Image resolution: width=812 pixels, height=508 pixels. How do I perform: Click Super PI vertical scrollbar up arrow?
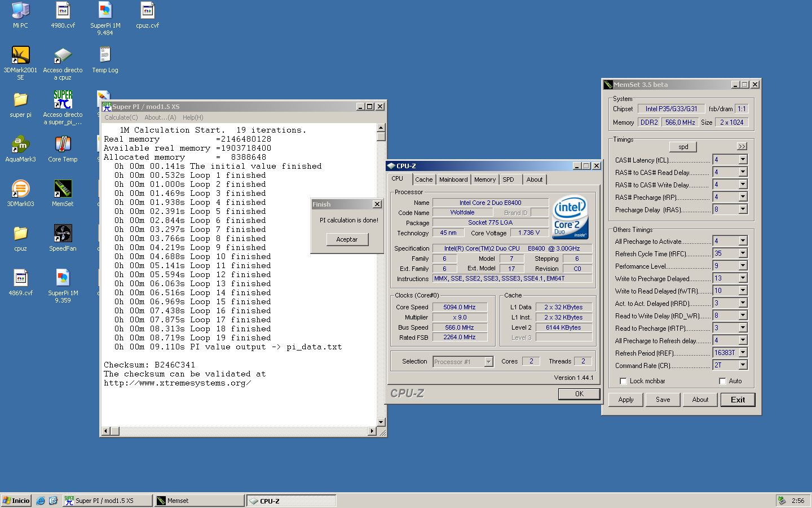[x=381, y=128]
